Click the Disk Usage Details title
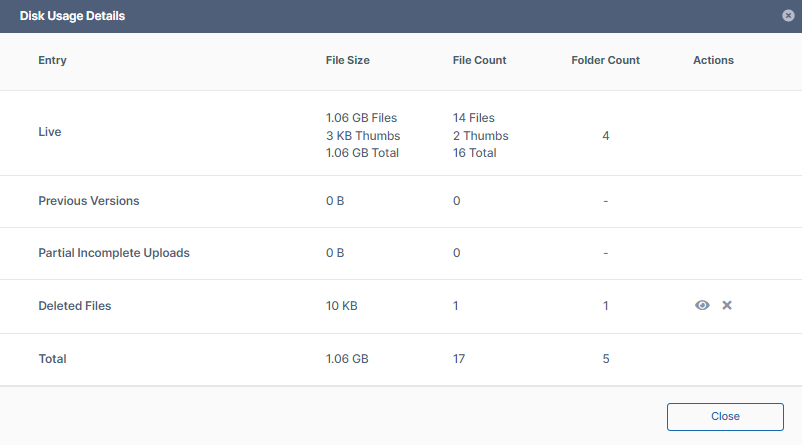This screenshot has width=802, height=445. point(72,16)
